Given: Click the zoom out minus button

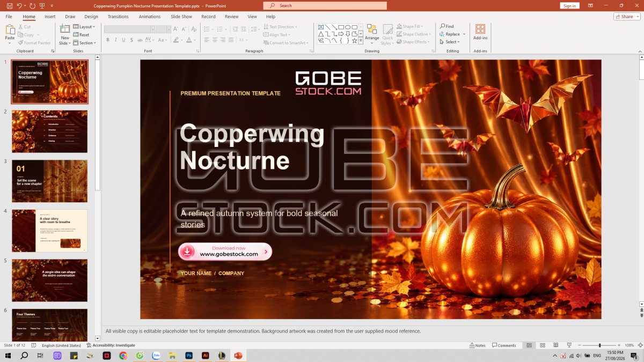Looking at the screenshot, I should pyautogui.click(x=579, y=345).
